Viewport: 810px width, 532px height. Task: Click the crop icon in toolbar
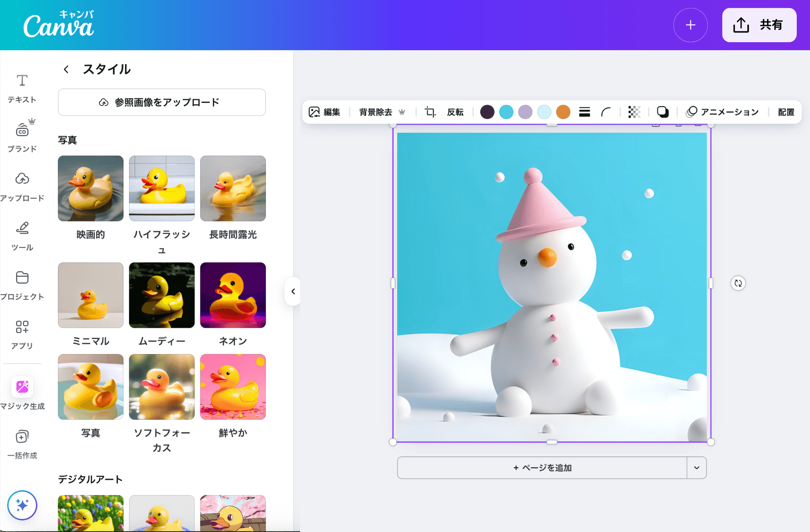tap(430, 112)
